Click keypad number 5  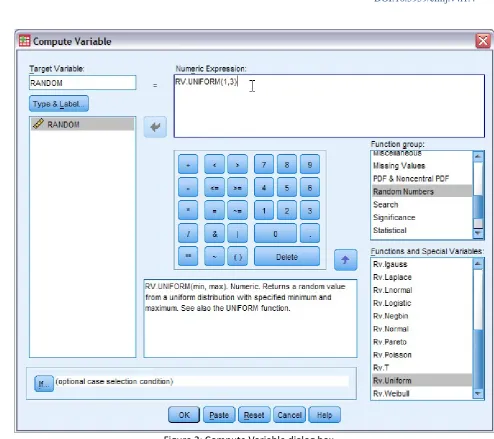tap(287, 188)
